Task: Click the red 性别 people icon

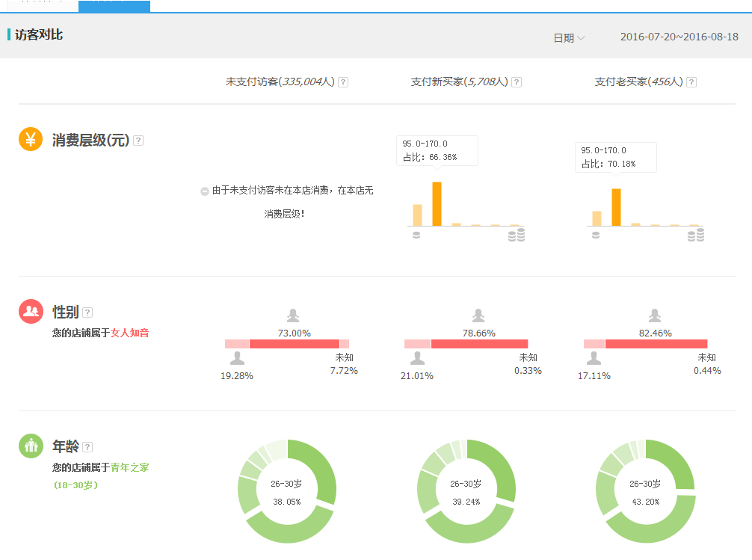Action: pyautogui.click(x=31, y=312)
